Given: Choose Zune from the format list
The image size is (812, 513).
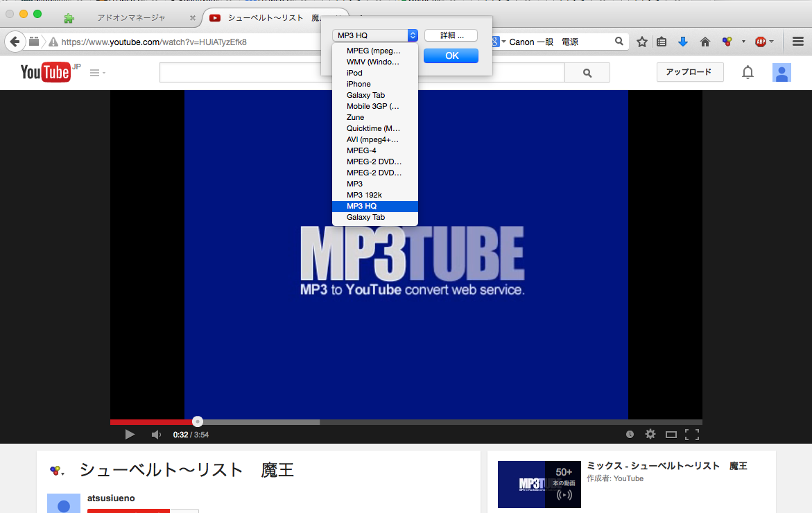Looking at the screenshot, I should coord(375,118).
